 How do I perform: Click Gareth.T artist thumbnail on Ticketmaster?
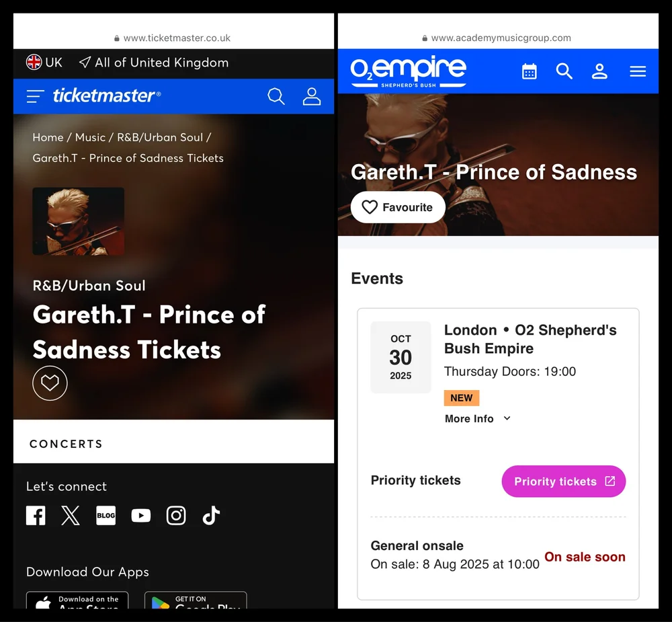point(79,221)
